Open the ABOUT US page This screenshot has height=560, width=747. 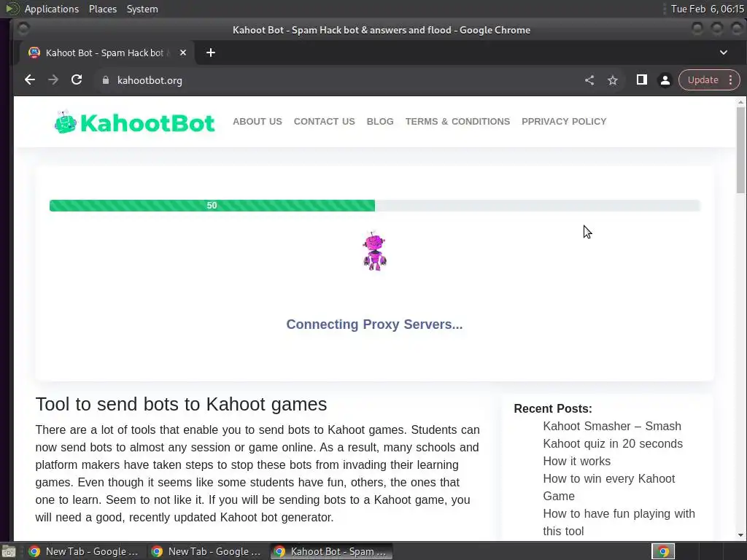coord(258,122)
